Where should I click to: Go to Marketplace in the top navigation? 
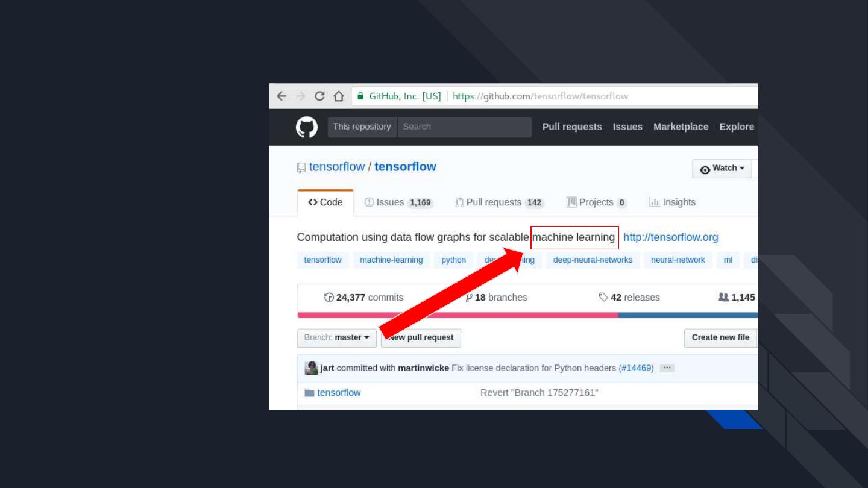(681, 127)
